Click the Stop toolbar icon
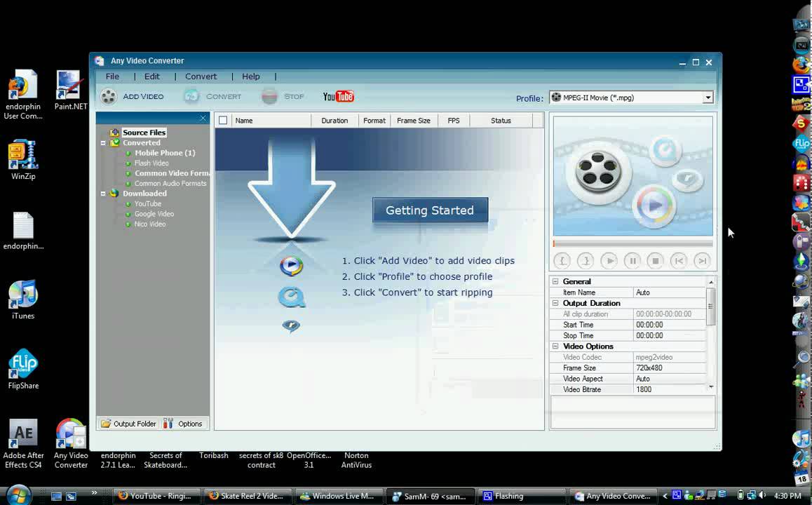 pos(269,96)
